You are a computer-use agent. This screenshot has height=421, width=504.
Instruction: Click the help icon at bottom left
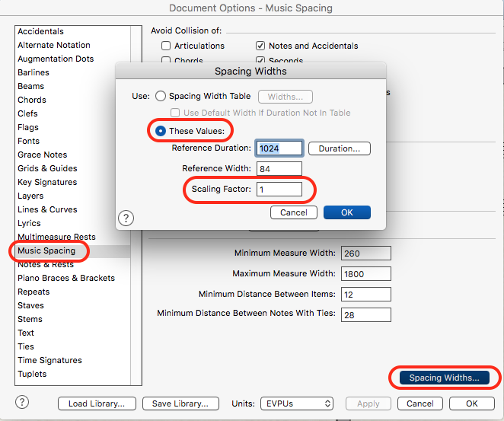pyautogui.click(x=24, y=403)
